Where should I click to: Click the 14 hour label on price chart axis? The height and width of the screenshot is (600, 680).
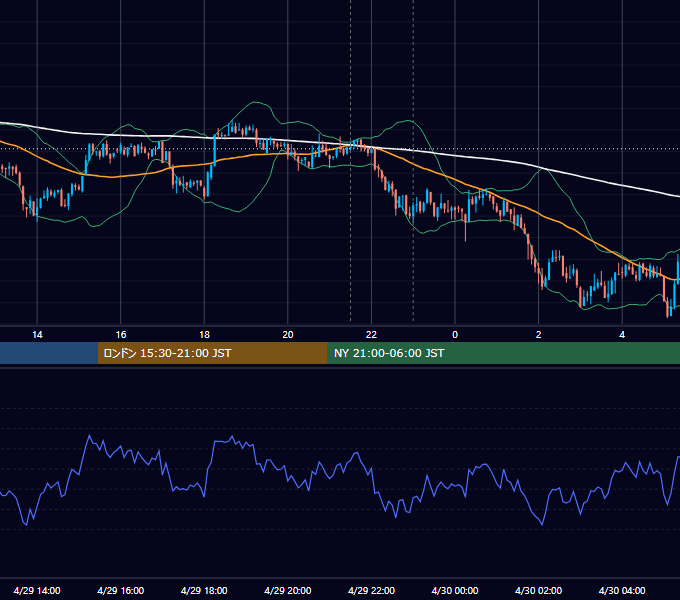(x=37, y=335)
